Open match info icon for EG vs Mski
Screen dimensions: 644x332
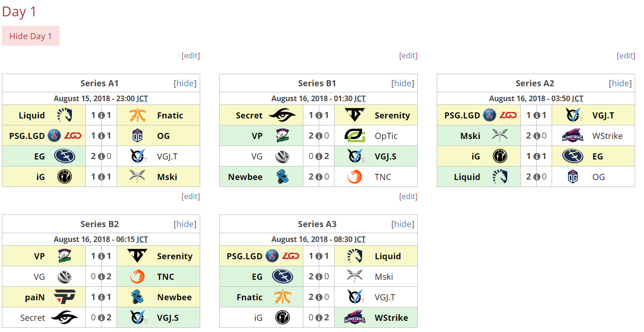tap(319, 277)
